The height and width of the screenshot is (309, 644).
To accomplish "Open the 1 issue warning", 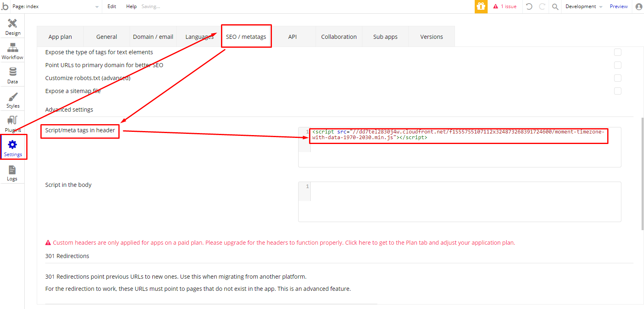I will point(505,6).
